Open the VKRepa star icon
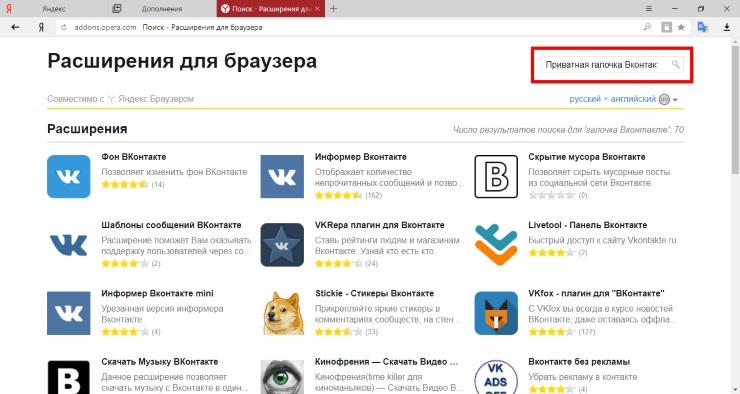The image size is (740, 394). [x=282, y=245]
